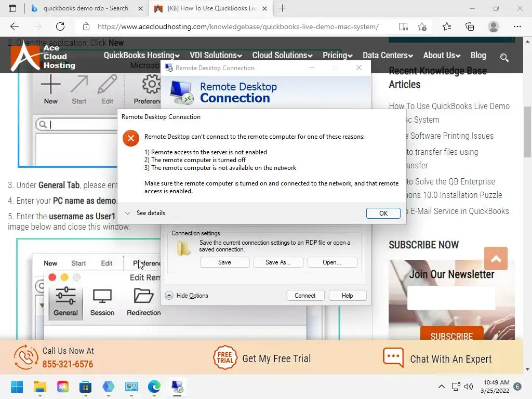Expand QuickBooks Hosting menu
The image size is (532, 399).
pos(141,55)
